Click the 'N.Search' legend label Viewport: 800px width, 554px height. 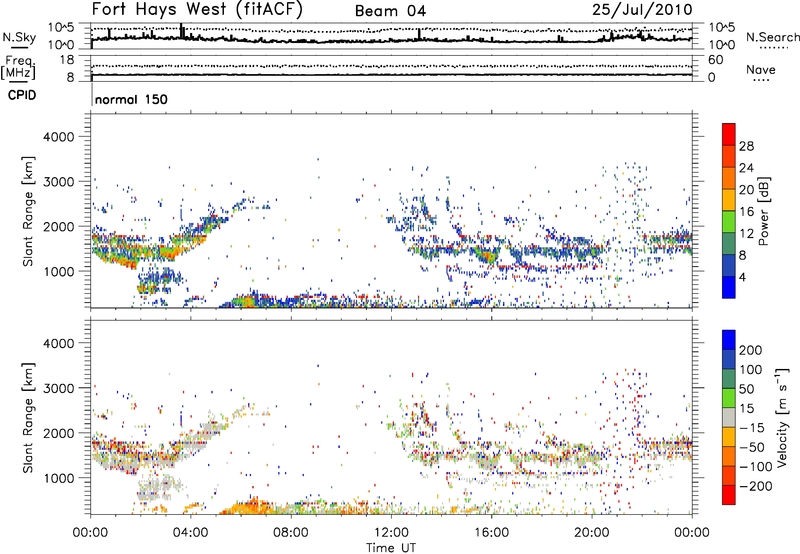(772, 37)
